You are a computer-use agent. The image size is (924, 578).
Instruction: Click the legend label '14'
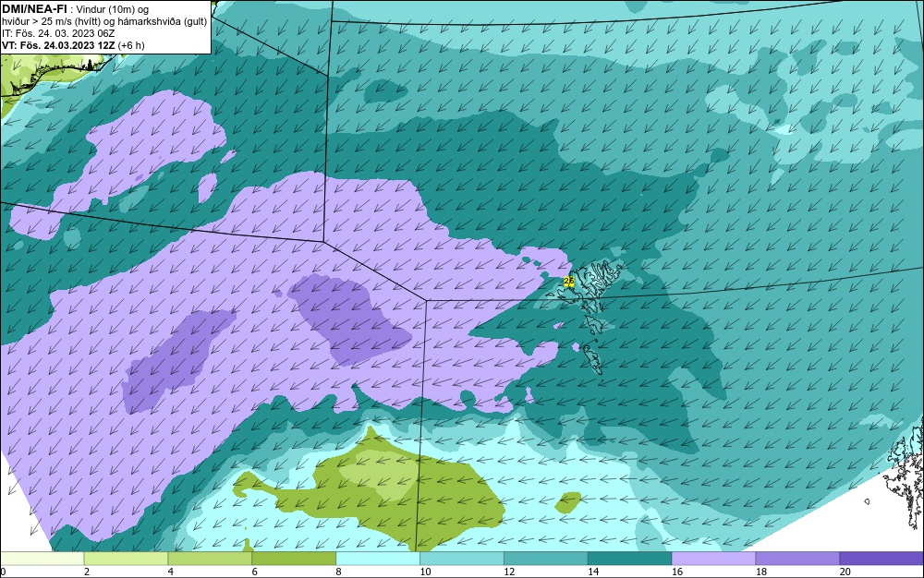click(593, 572)
